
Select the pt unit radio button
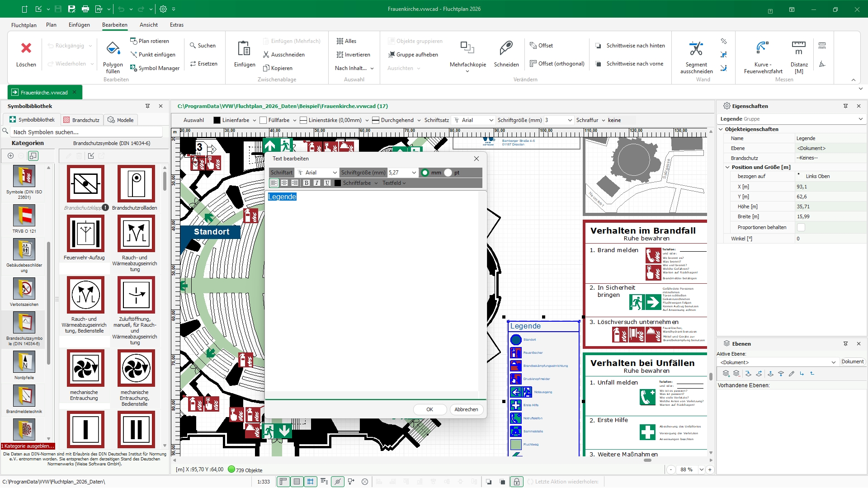[448, 173]
